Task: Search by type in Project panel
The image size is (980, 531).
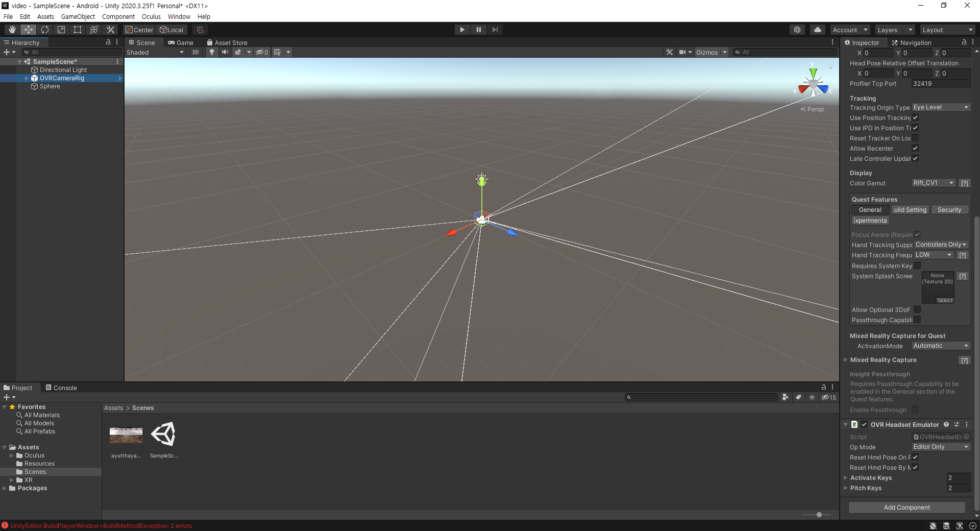Action: 785,397
